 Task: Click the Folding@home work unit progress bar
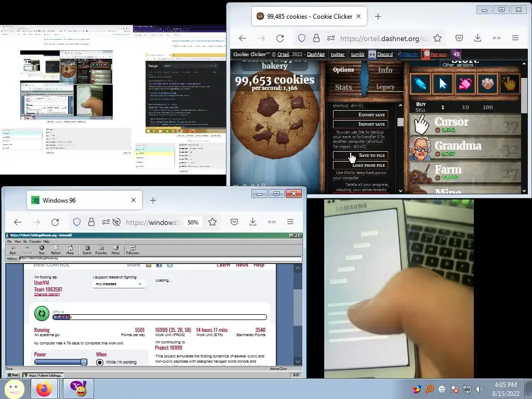(160, 317)
